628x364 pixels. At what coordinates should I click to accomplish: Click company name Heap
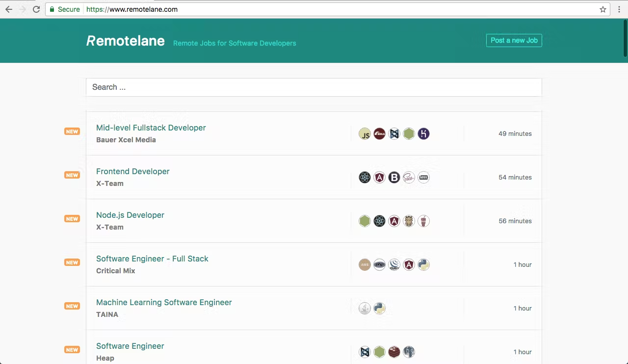click(105, 358)
